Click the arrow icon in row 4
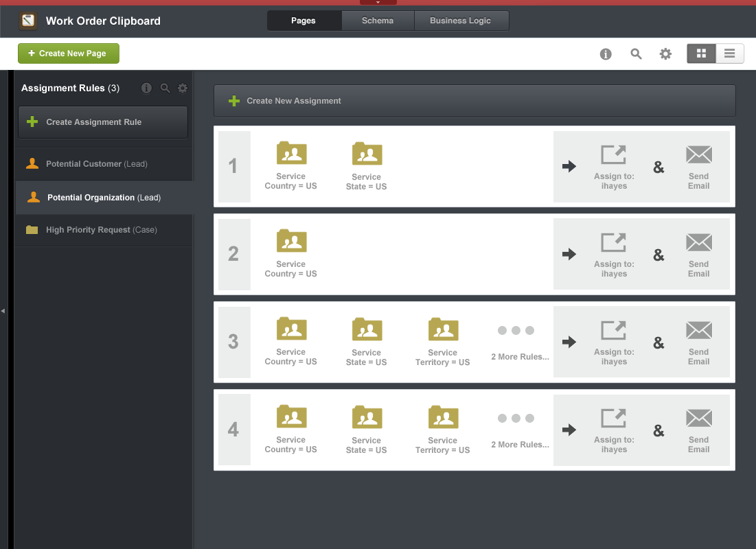 (x=569, y=430)
